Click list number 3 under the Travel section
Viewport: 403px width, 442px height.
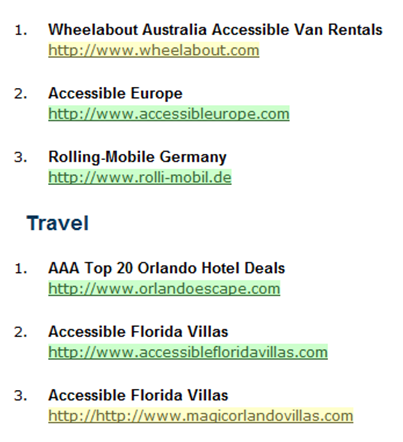pos(21,396)
